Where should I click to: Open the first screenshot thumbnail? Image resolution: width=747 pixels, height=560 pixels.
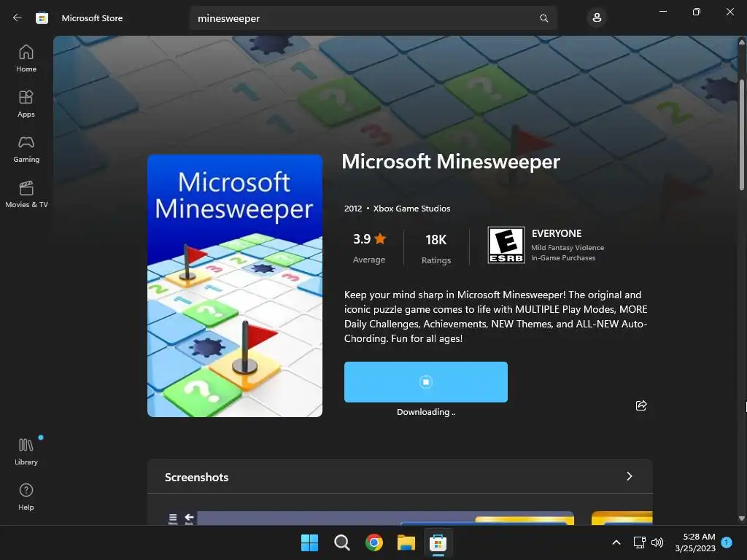[370, 518]
